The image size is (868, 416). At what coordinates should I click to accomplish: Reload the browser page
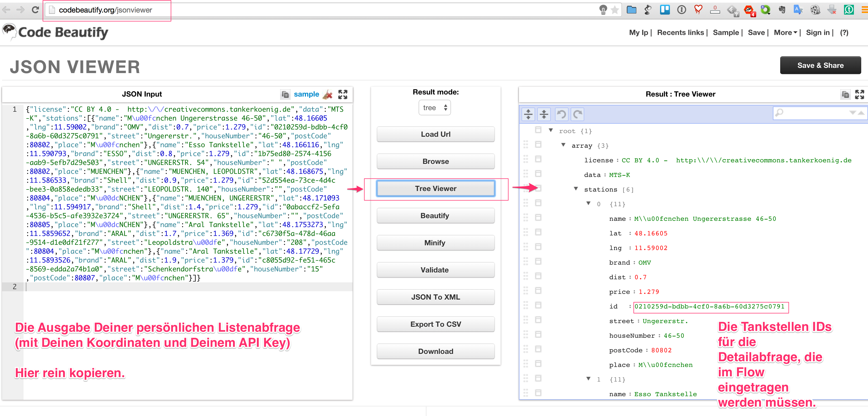(35, 10)
